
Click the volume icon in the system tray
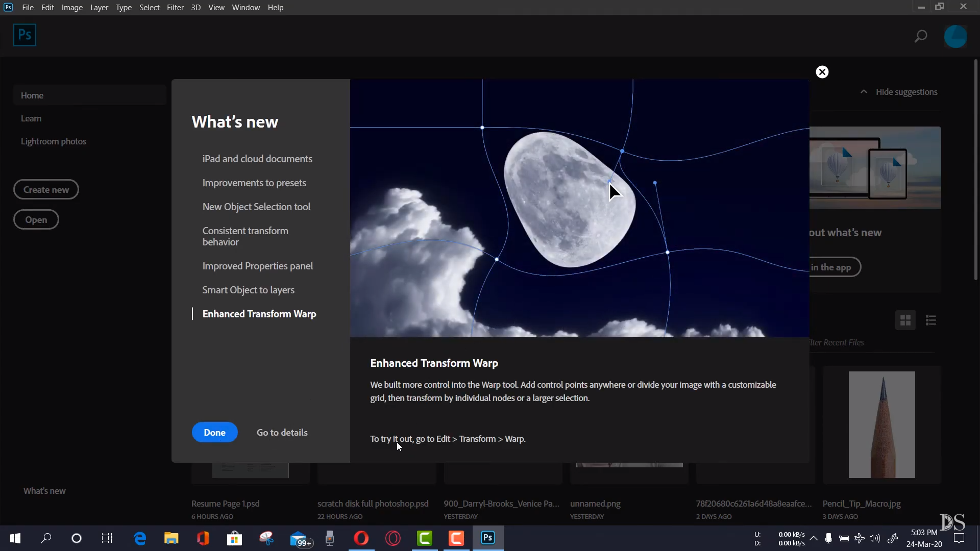(x=874, y=538)
